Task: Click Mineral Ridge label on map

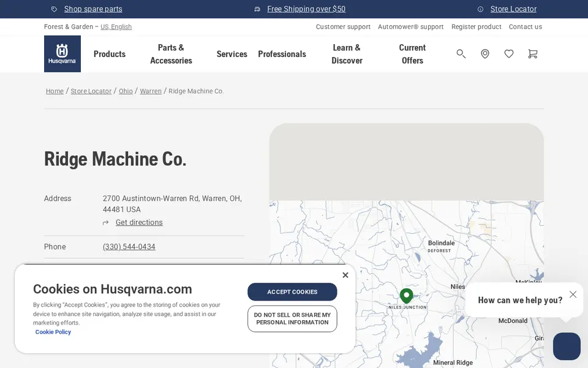Action: 453,362
